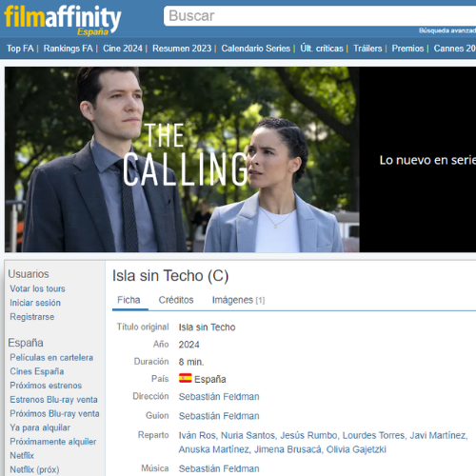Open the Tráilers navigation link
This screenshot has width=476, height=476.
tap(367, 49)
